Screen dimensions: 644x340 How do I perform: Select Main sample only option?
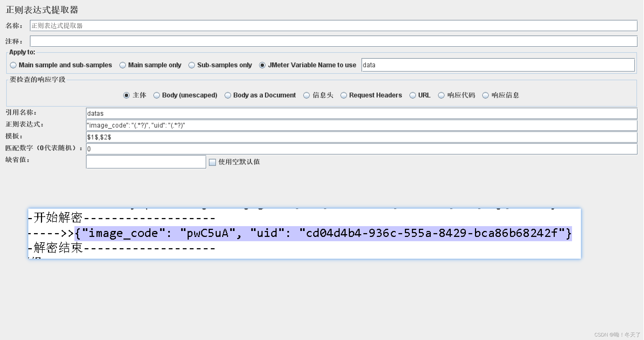(x=123, y=65)
